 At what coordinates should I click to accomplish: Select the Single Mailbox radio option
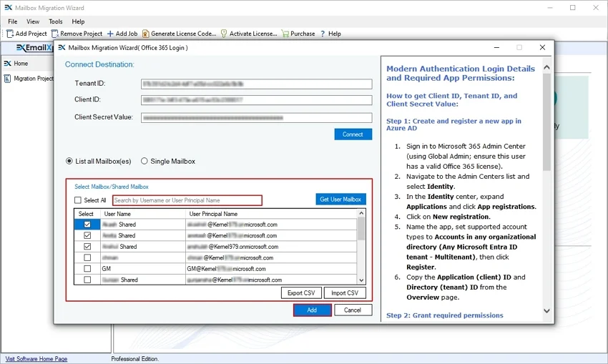click(x=144, y=161)
